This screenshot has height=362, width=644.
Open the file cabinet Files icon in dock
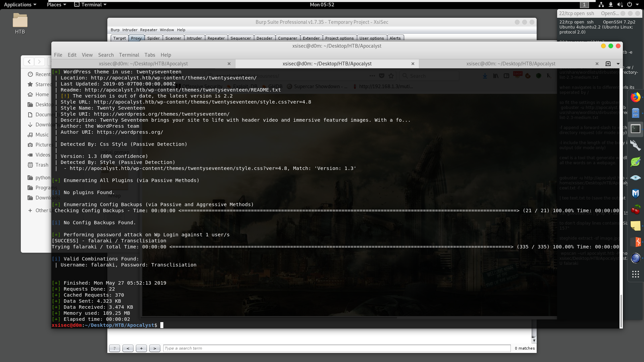click(635, 113)
